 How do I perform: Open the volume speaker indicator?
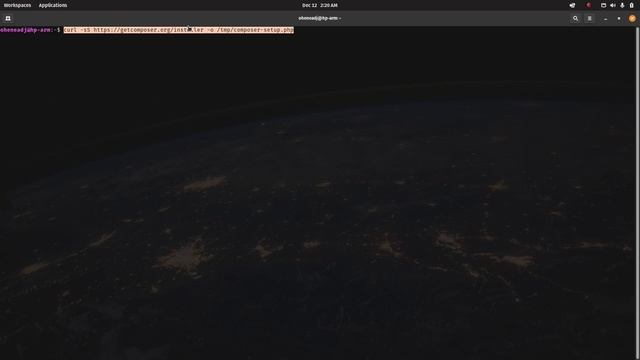click(x=613, y=5)
